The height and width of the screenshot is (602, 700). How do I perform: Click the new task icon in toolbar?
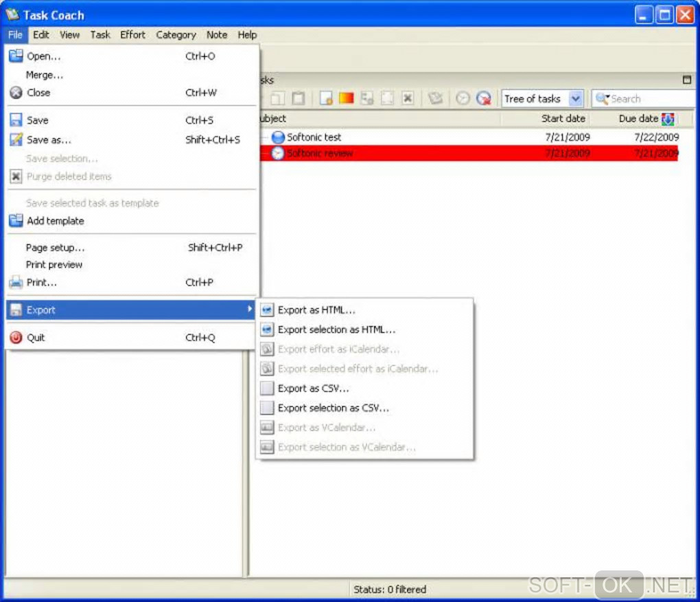pyautogui.click(x=326, y=98)
